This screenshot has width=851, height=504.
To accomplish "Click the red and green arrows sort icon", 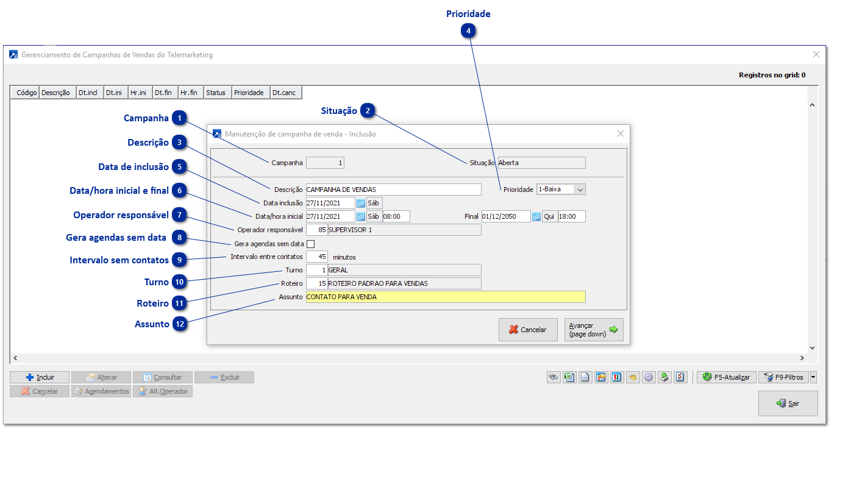I will [x=617, y=377].
